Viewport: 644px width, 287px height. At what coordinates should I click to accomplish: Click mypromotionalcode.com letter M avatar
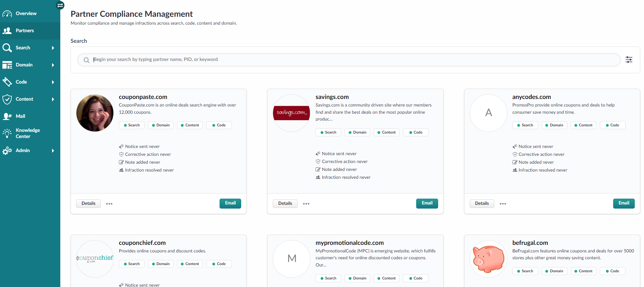coord(292,259)
